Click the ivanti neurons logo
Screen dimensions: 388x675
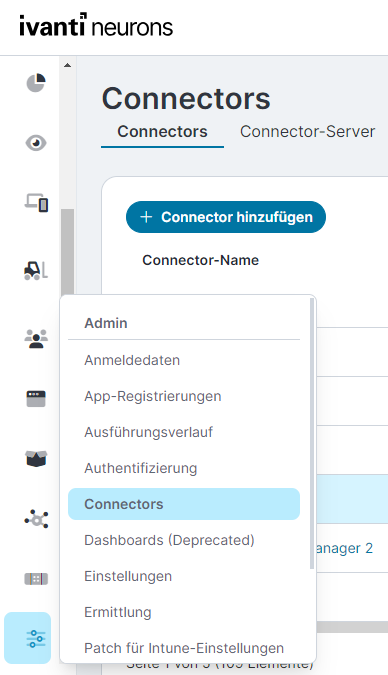pos(96,25)
